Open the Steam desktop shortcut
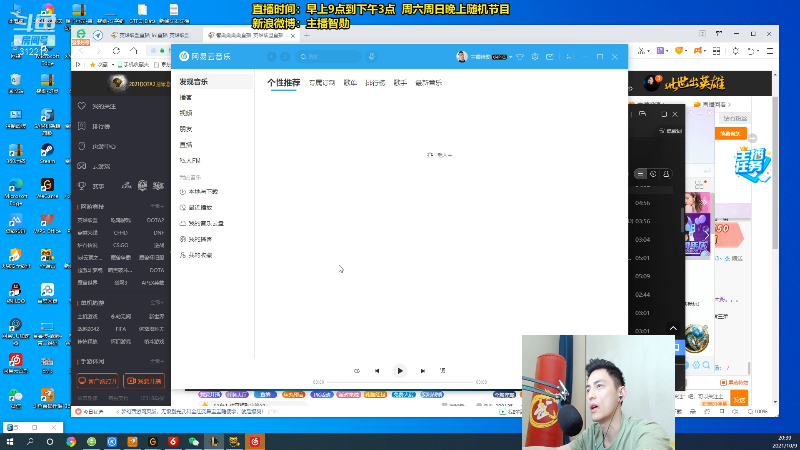The width and height of the screenshot is (800, 450). coord(47,153)
